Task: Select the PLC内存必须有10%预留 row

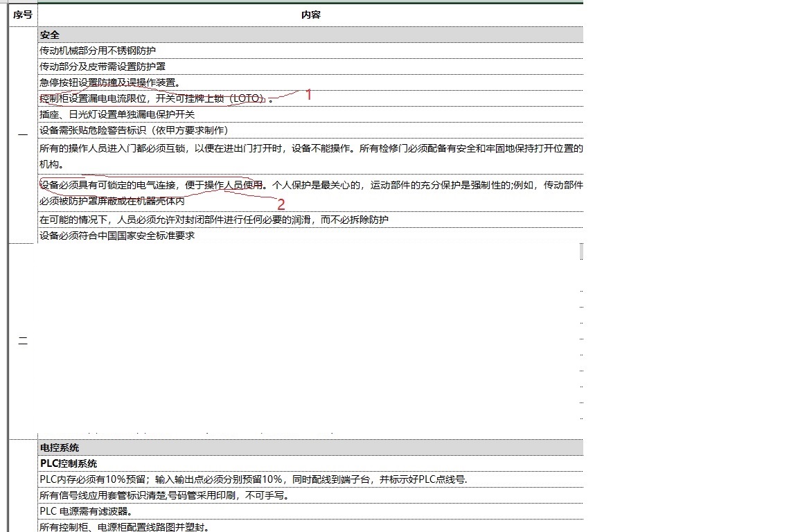Action: 253,479
